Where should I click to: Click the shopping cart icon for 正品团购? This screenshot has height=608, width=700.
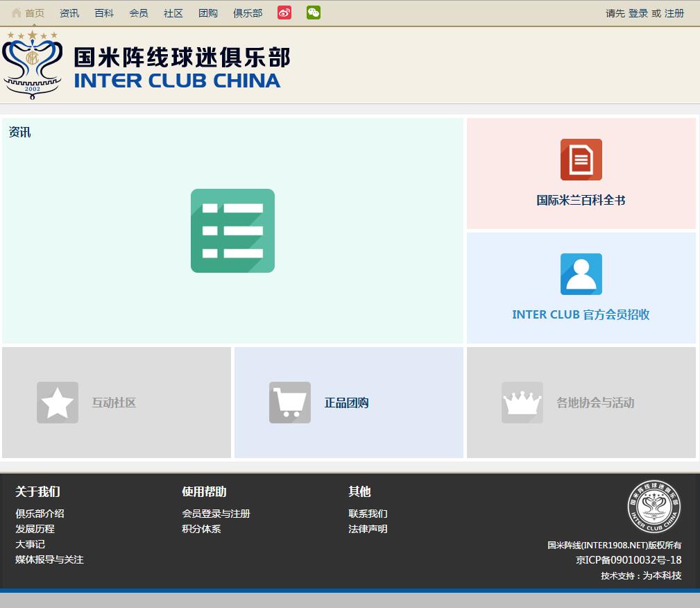(290, 403)
